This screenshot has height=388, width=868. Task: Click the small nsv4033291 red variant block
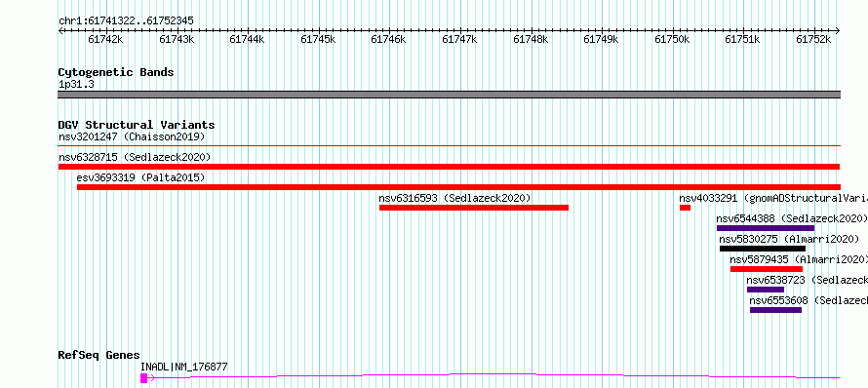pyautogui.click(x=686, y=208)
